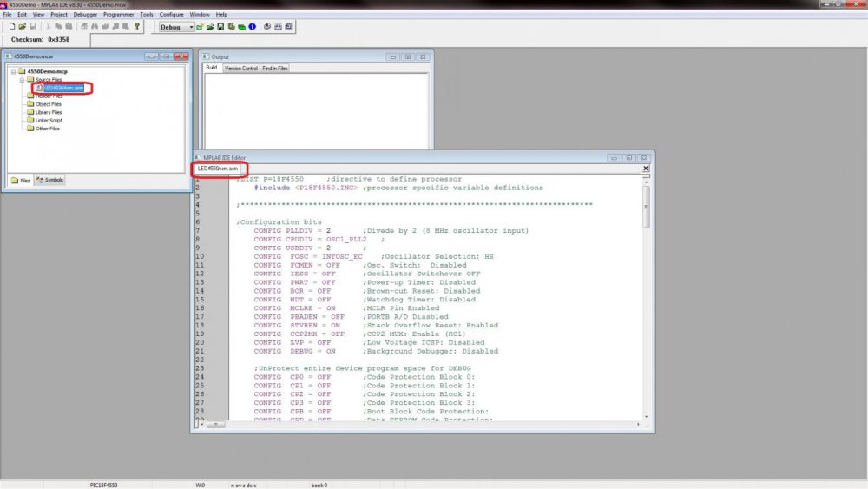The image size is (868, 489).
Task: Click the #include <P18F4550.INC> code line
Action: click(398, 188)
